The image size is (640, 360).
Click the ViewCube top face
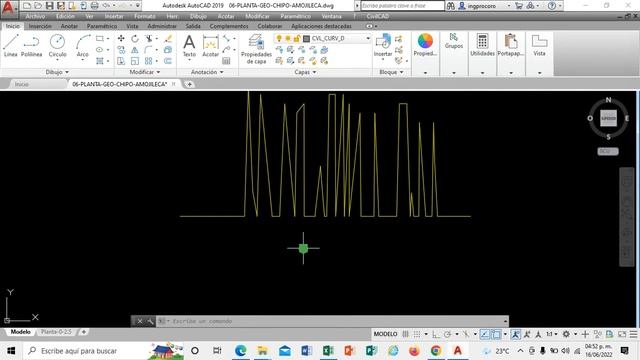click(x=608, y=118)
